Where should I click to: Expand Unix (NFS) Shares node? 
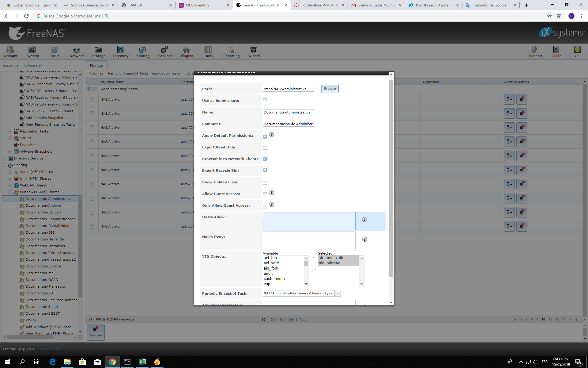(10, 178)
